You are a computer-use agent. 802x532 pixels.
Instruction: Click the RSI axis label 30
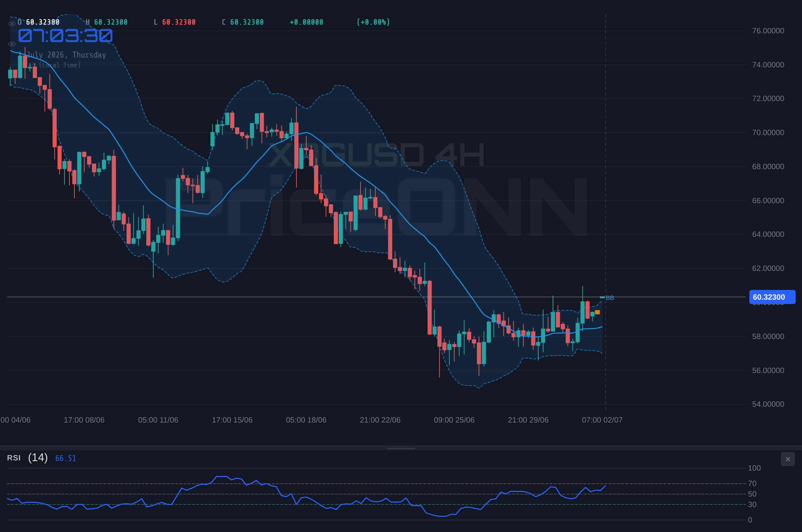[x=752, y=505]
